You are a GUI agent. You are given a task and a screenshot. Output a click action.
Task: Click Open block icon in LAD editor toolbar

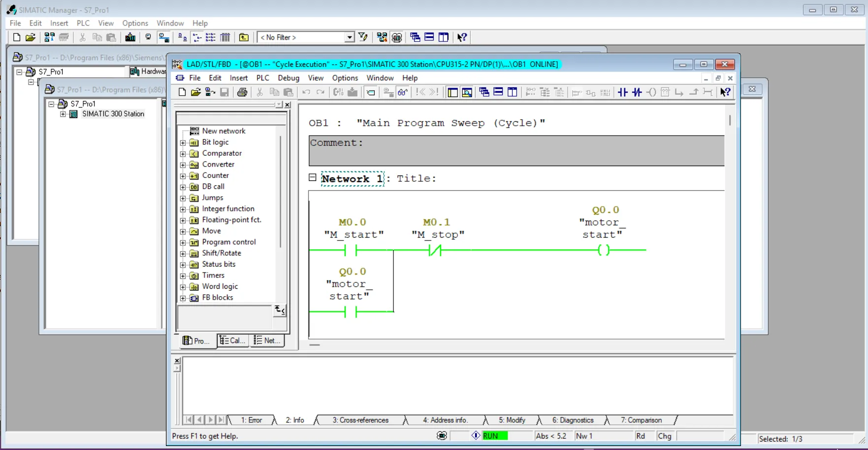(x=195, y=92)
